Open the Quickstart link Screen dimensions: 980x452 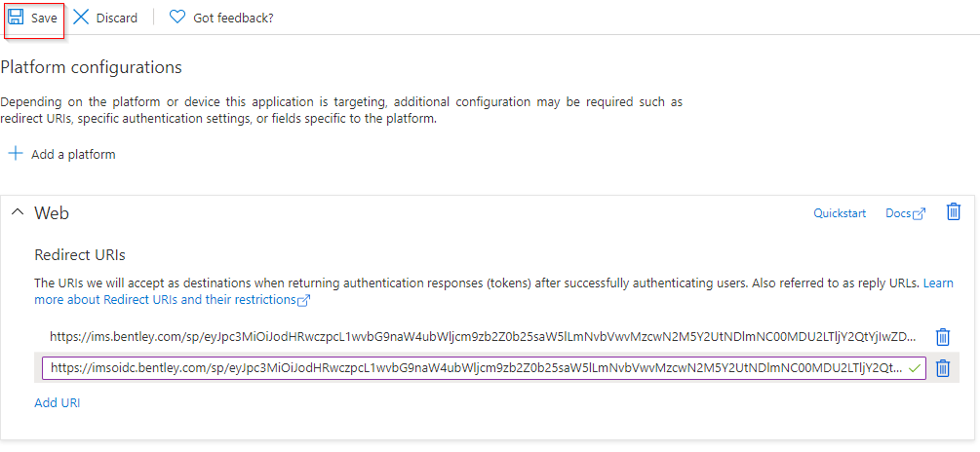coord(840,213)
